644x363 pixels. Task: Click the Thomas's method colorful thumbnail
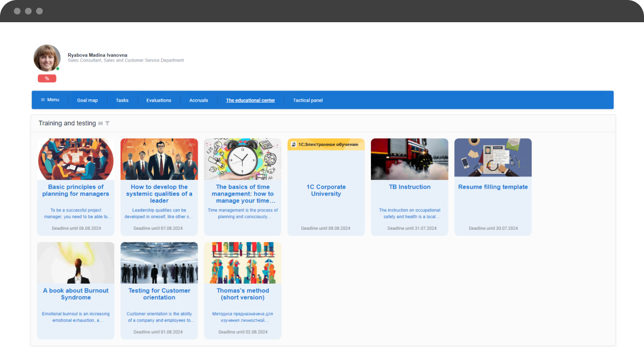coord(243,263)
